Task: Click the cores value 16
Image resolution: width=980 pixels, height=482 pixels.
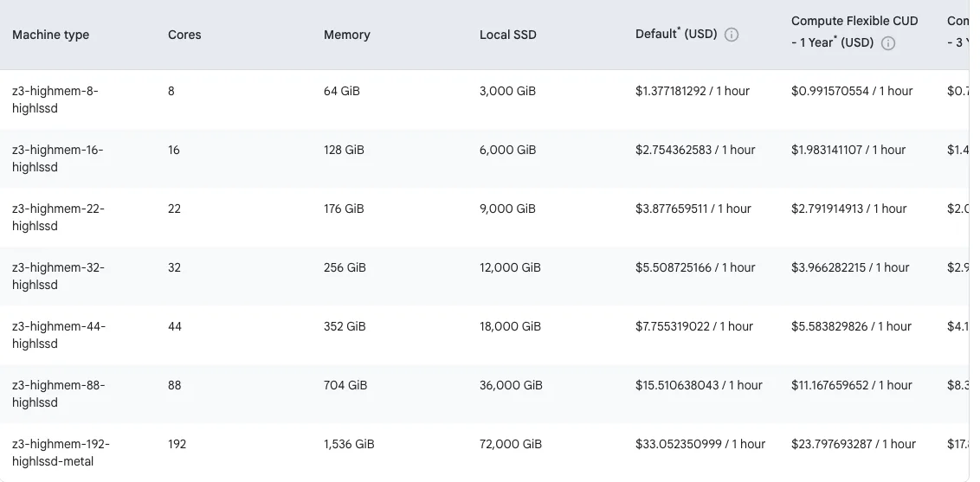Action: tap(174, 150)
